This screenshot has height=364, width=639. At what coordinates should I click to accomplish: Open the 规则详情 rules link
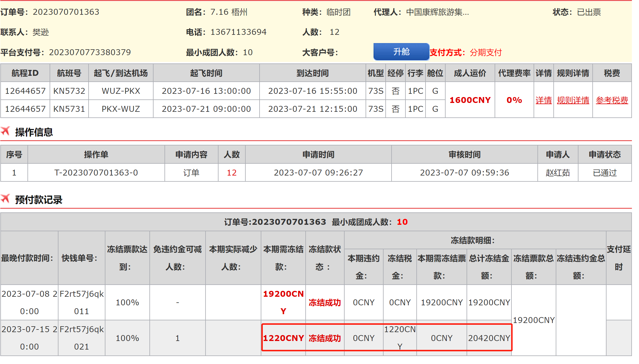point(573,100)
